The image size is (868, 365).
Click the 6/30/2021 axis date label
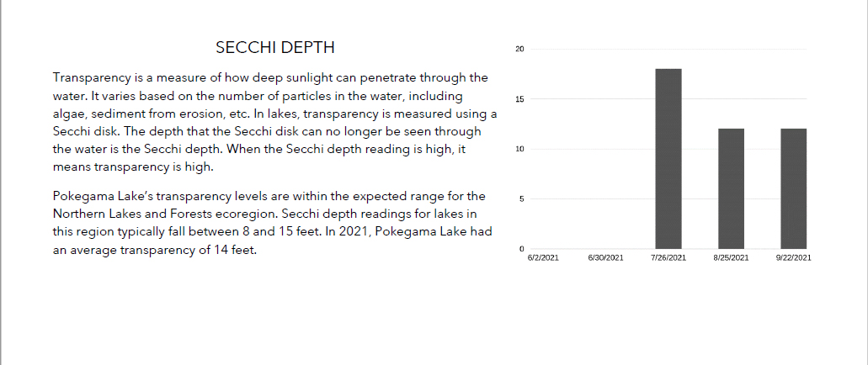pos(605,257)
